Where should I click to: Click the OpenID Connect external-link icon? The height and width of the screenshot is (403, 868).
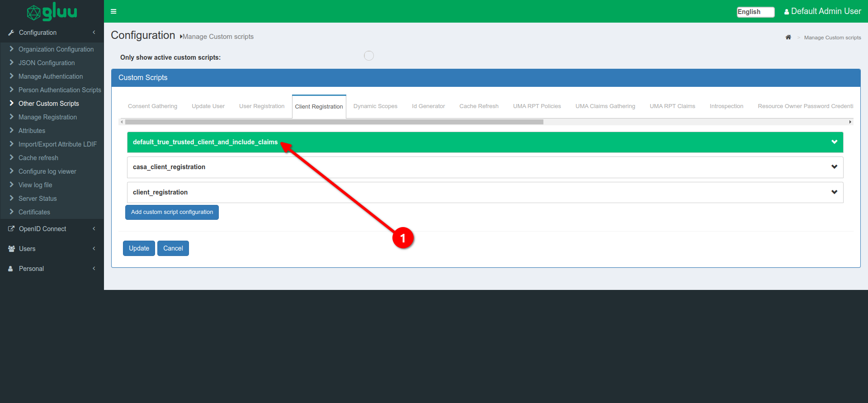point(11,229)
